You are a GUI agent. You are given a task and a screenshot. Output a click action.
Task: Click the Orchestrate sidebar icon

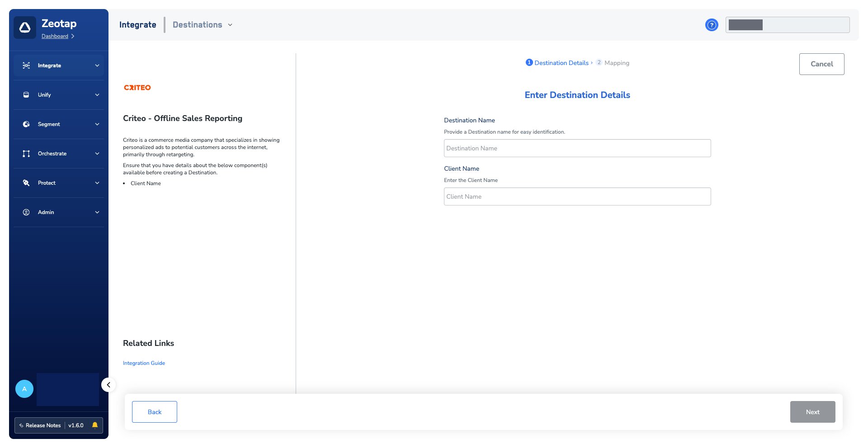click(26, 154)
